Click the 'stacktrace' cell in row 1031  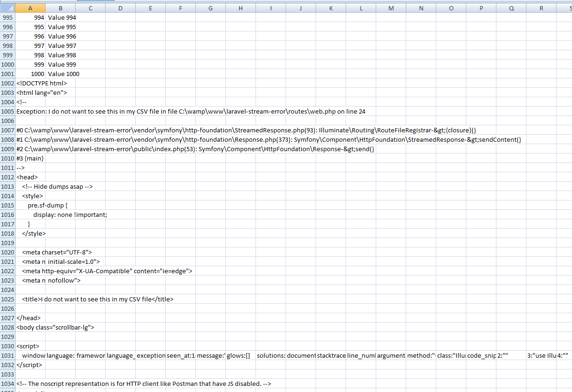[331, 355]
